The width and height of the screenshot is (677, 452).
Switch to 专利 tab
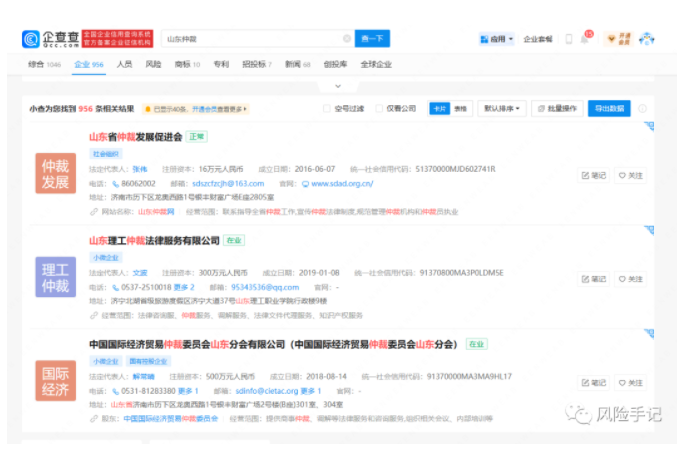(221, 64)
